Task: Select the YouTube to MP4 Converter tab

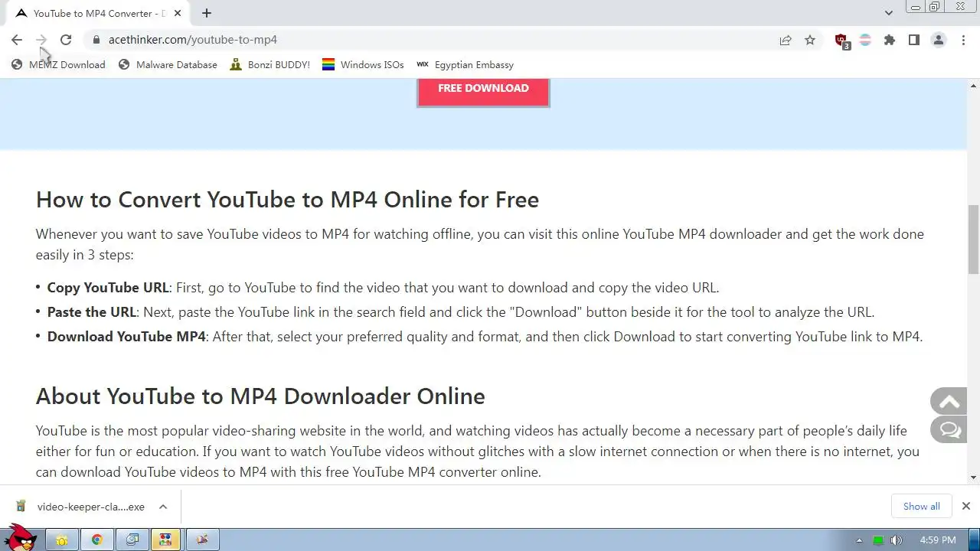Action: pos(97,13)
